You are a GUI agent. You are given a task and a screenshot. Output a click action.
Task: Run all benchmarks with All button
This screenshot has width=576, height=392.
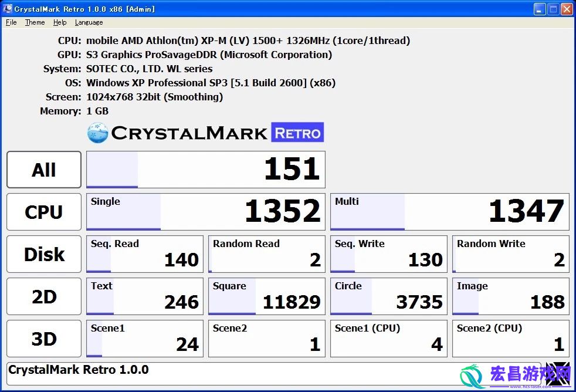click(44, 170)
